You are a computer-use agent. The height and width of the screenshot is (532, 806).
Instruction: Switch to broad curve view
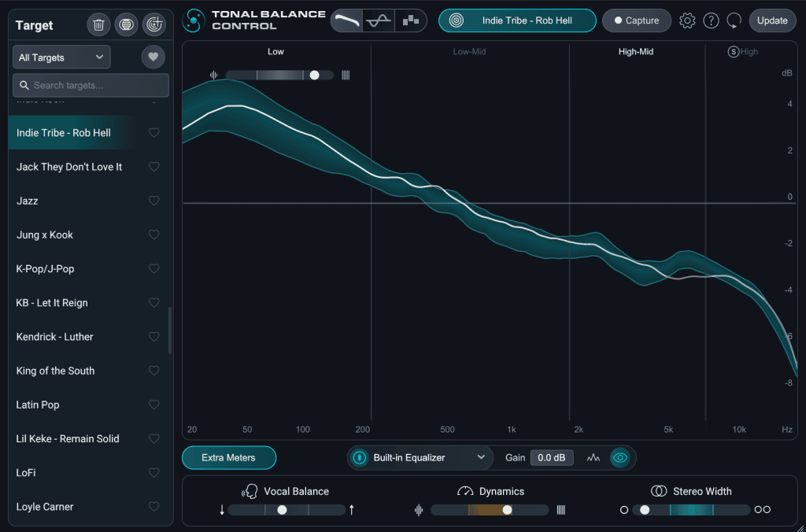tap(347, 20)
